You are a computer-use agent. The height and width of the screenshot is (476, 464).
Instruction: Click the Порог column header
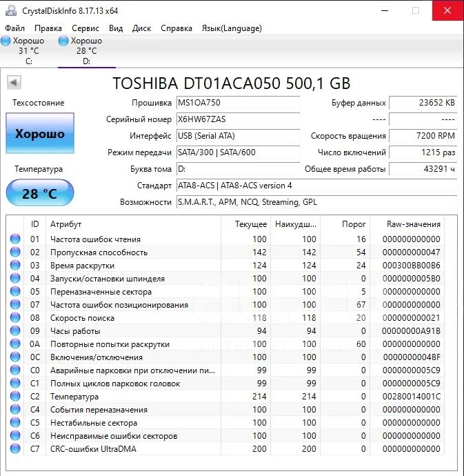point(345,224)
